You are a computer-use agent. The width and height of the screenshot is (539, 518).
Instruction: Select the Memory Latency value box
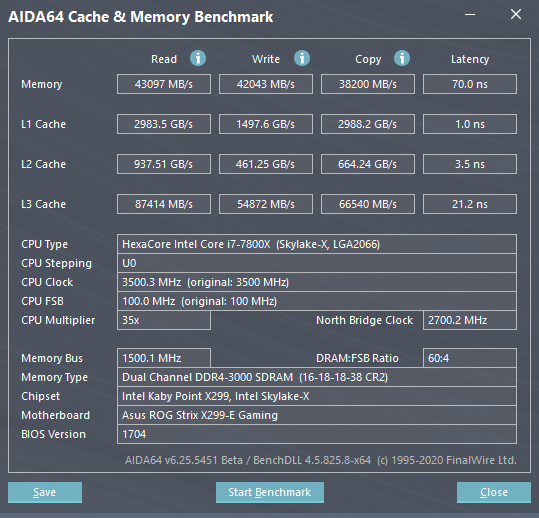(x=470, y=84)
